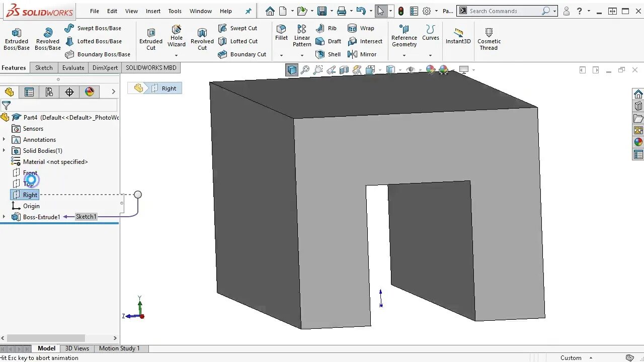
Task: Switch to the 3D Views tab
Action: point(77,348)
